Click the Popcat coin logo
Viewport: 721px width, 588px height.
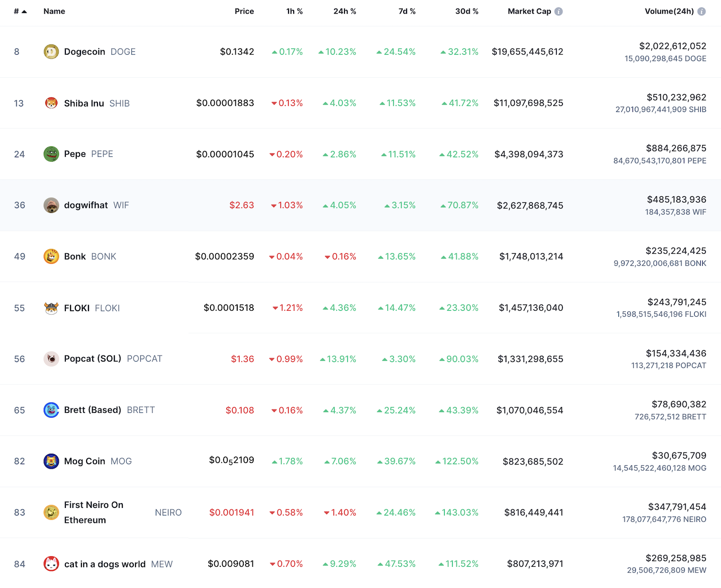(51, 359)
